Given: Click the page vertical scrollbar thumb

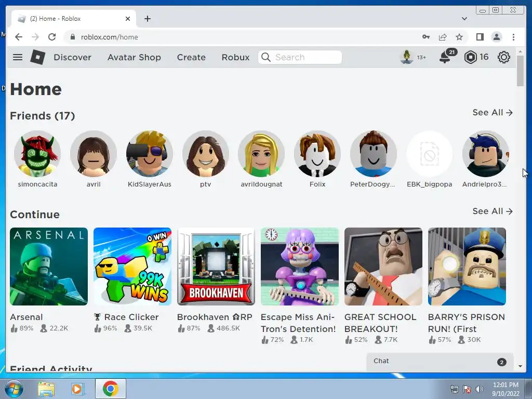Looking at the screenshot, I should pyautogui.click(x=520, y=71).
